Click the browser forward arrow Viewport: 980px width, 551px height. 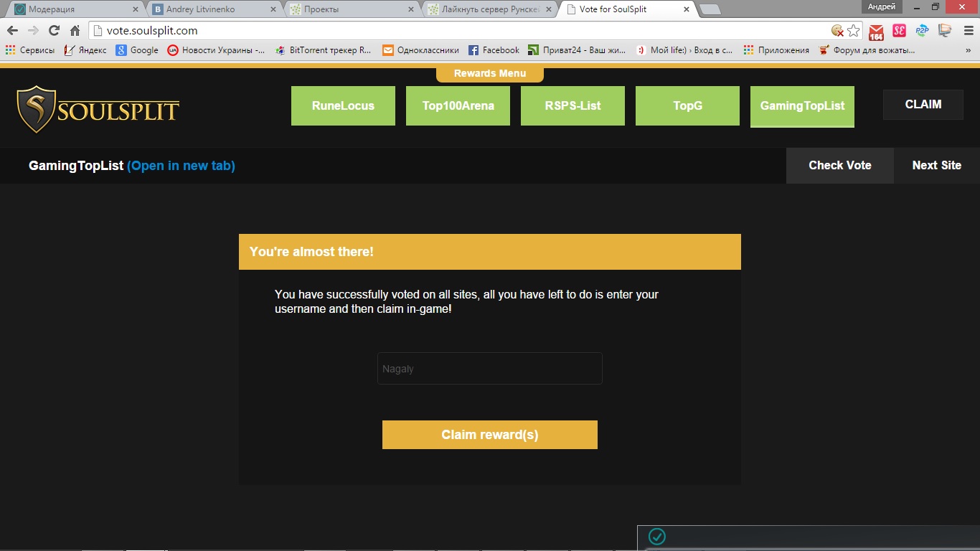point(33,31)
